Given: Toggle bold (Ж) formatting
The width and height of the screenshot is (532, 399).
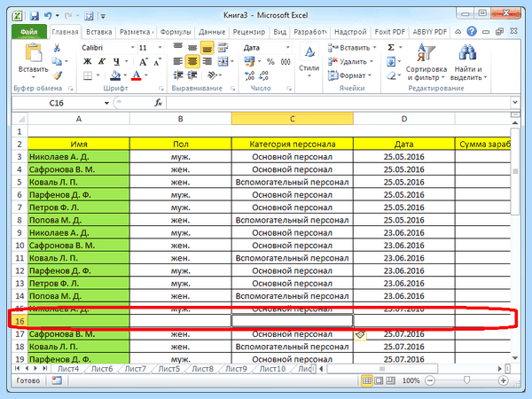Looking at the screenshot, I should tap(87, 61).
